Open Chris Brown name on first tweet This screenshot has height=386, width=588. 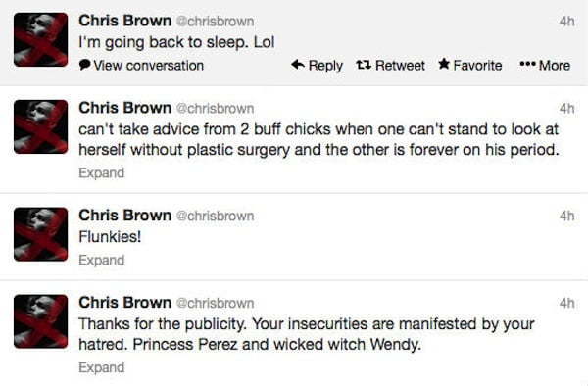tap(124, 21)
